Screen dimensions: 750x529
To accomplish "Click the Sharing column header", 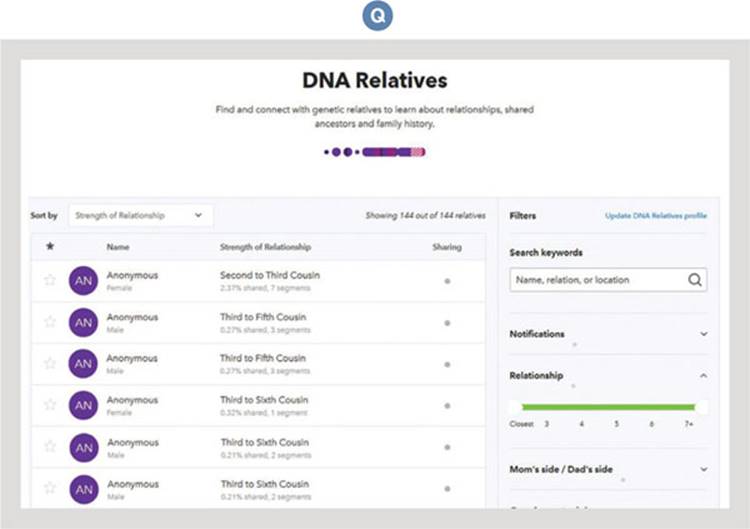I will click(x=447, y=247).
